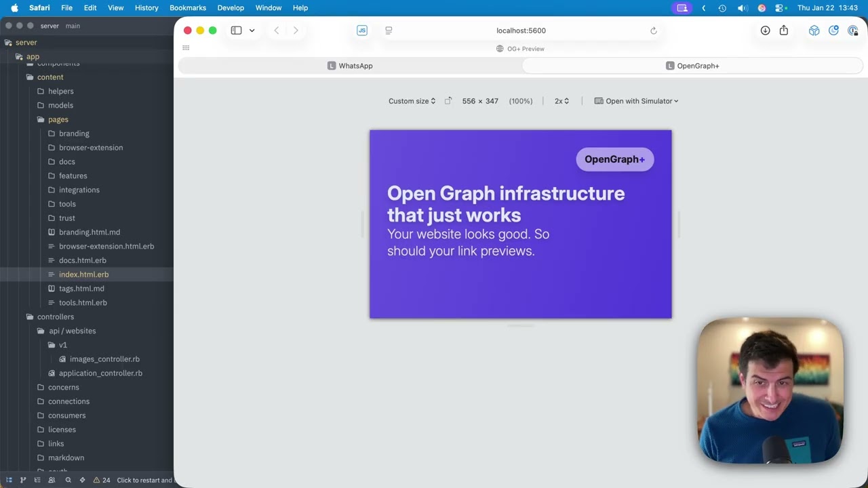This screenshot has width=868, height=488.
Task: Open the Bookmarks menu
Action: pos(188,7)
